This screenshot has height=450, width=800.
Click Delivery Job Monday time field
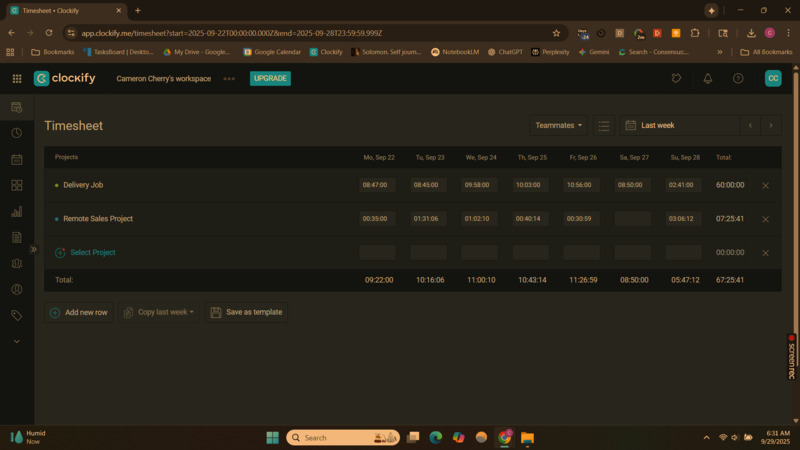pyautogui.click(x=377, y=185)
